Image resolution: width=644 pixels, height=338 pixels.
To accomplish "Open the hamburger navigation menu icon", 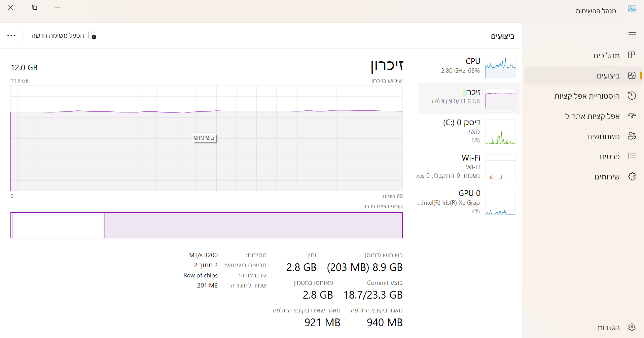I will (x=632, y=35).
